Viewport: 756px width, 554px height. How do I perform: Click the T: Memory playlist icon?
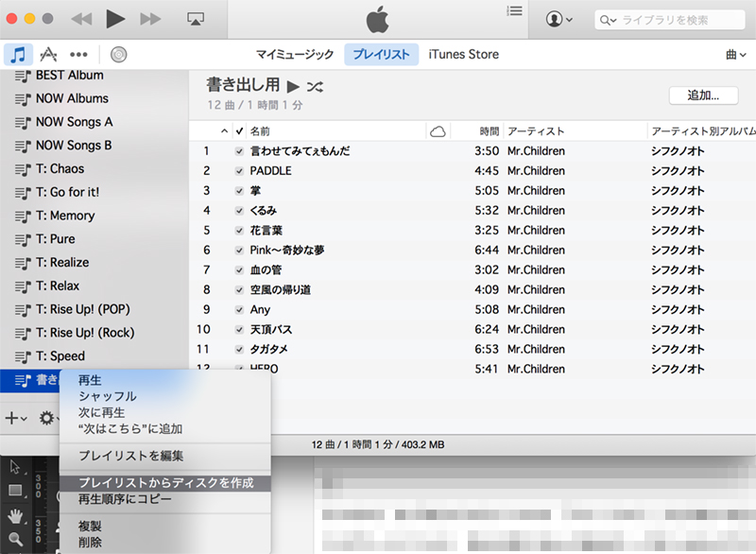click(23, 216)
